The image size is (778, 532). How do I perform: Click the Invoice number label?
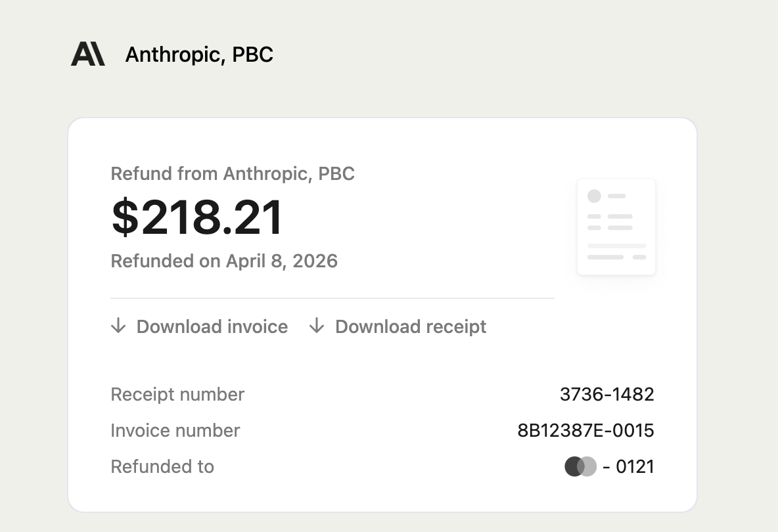(175, 430)
